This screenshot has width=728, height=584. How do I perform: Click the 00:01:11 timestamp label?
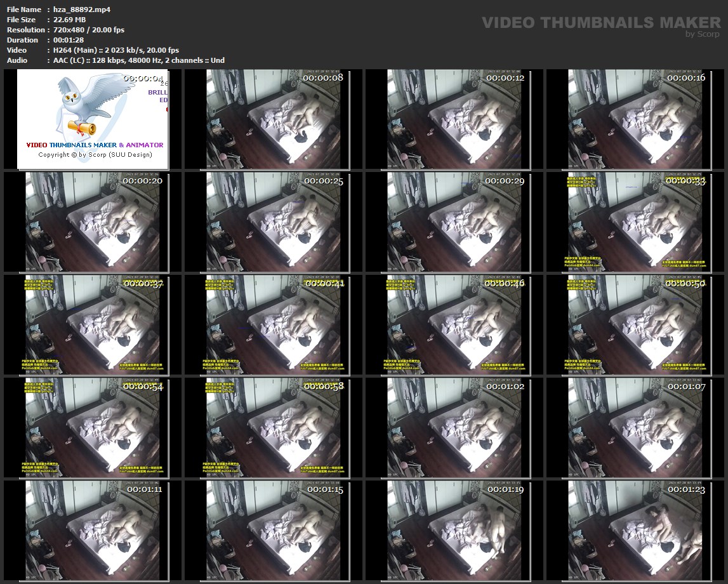144,489
